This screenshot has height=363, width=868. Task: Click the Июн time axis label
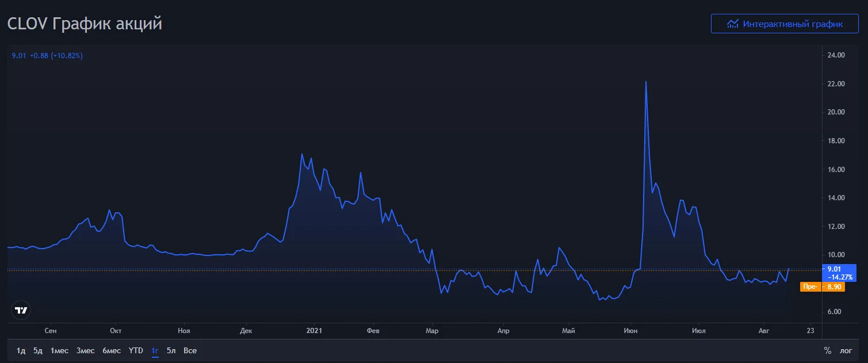pos(630,331)
